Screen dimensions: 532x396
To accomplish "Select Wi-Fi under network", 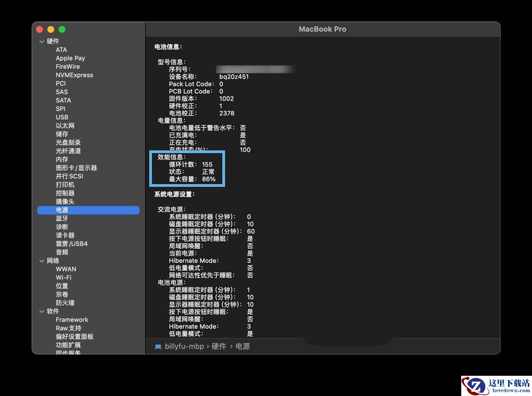I will [x=63, y=278].
